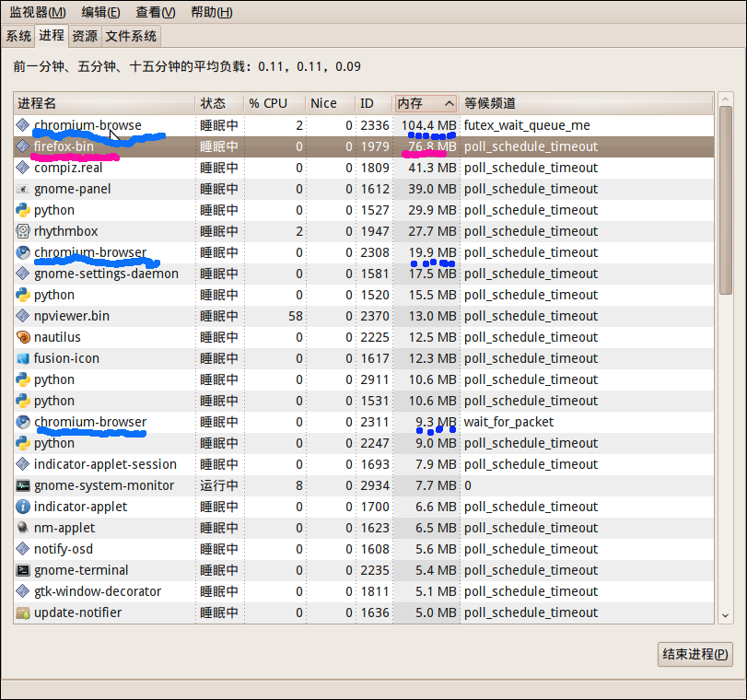Select the rhythmbox process name

pos(65,231)
